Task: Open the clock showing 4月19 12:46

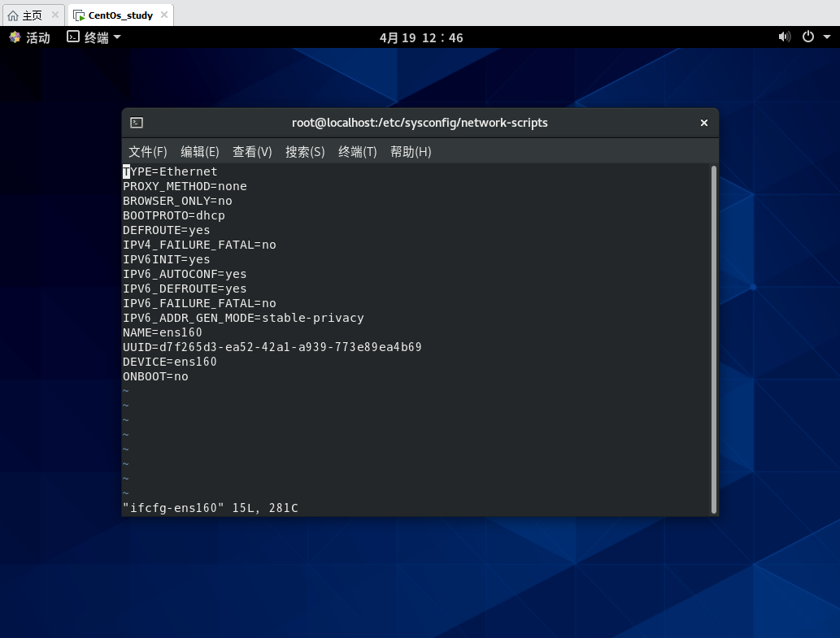Action: click(420, 37)
